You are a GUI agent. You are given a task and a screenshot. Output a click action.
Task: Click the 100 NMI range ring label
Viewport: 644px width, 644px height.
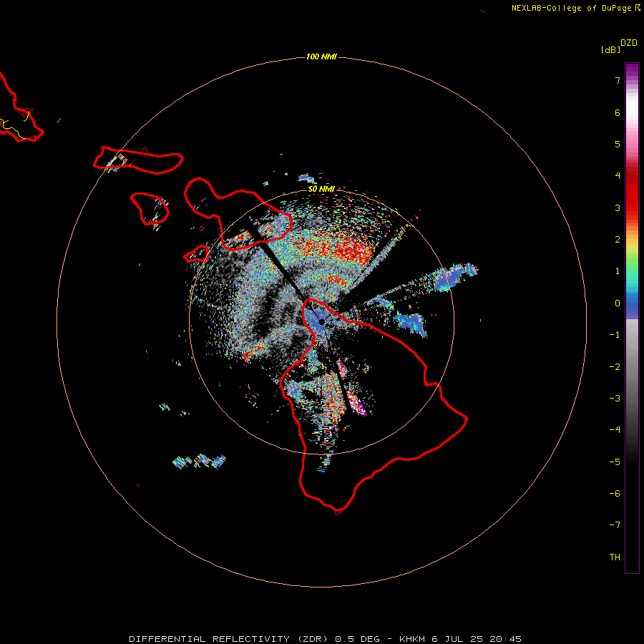click(321, 57)
